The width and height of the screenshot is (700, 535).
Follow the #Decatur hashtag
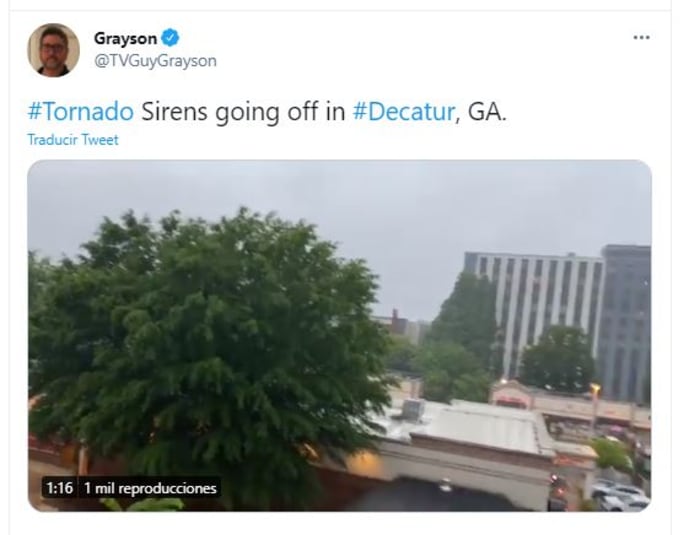[404, 111]
